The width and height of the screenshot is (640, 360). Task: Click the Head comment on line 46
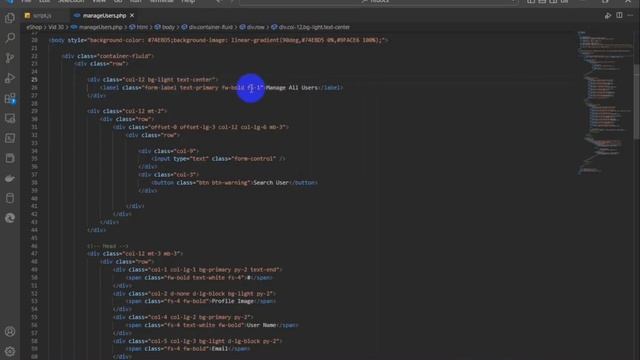click(x=107, y=246)
